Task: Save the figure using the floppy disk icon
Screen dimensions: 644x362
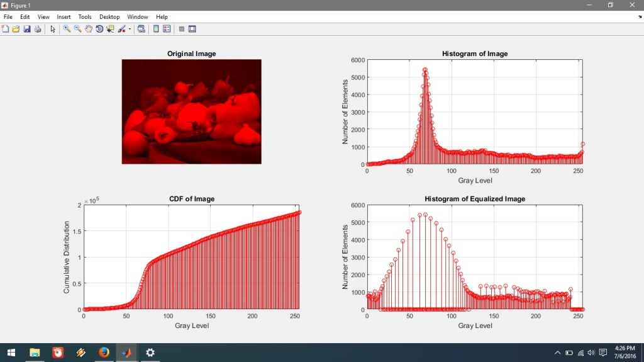Action: [x=27, y=29]
